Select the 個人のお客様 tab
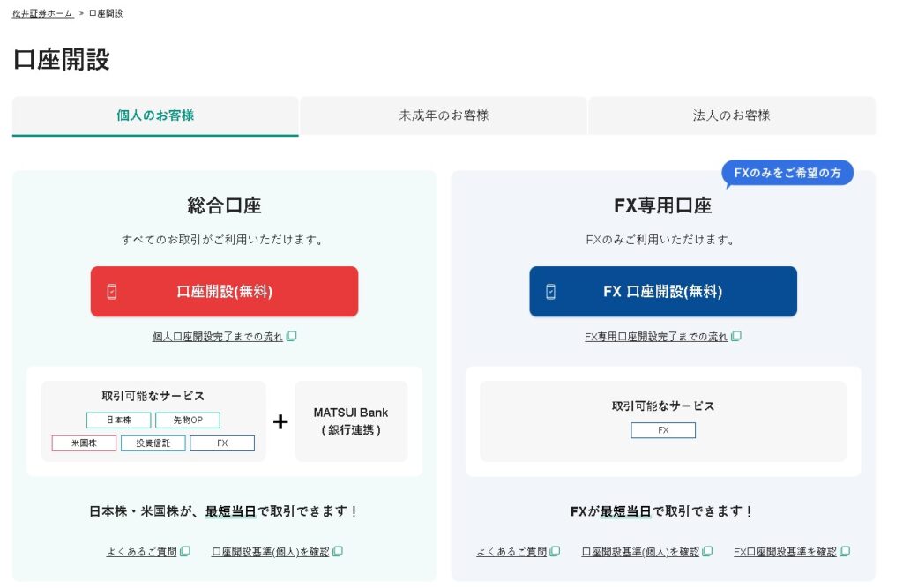This screenshot has height=588, width=903. click(x=155, y=115)
